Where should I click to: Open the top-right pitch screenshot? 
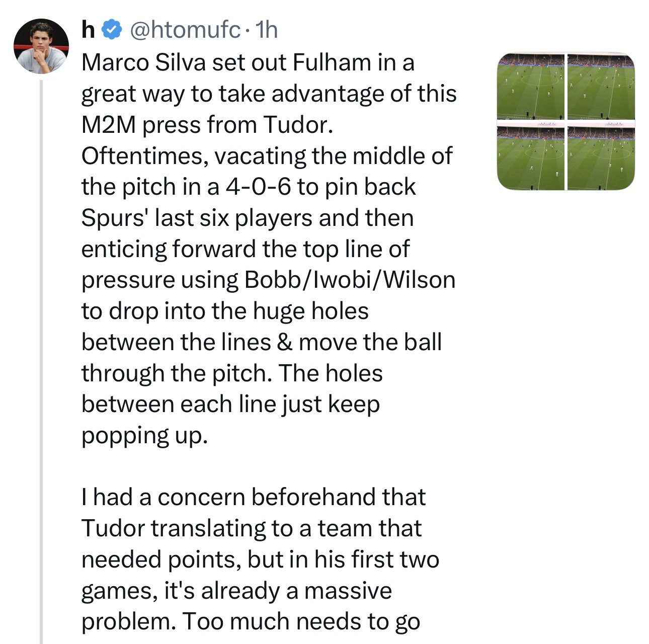click(601, 86)
